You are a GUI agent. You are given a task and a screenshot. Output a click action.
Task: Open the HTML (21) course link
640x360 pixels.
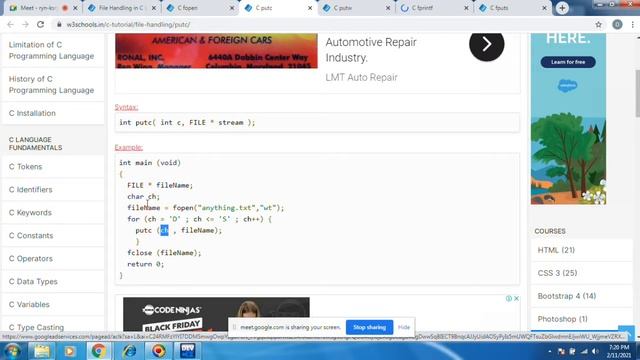556,250
